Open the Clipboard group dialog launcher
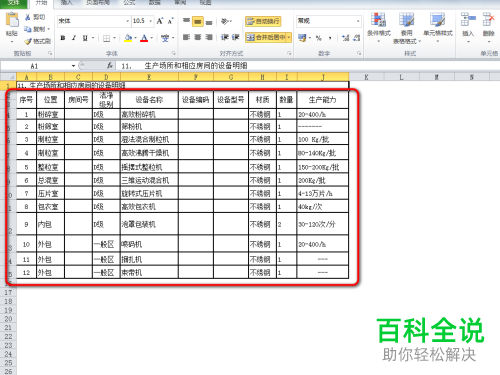This screenshot has height=375, width=500. click(50, 53)
